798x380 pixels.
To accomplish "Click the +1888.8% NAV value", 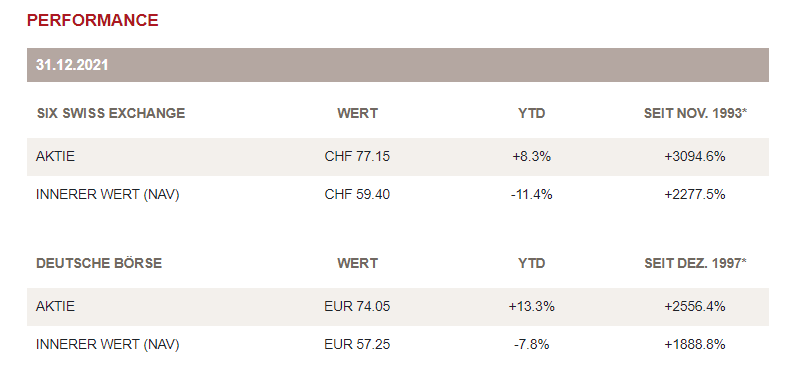I will (695, 344).
